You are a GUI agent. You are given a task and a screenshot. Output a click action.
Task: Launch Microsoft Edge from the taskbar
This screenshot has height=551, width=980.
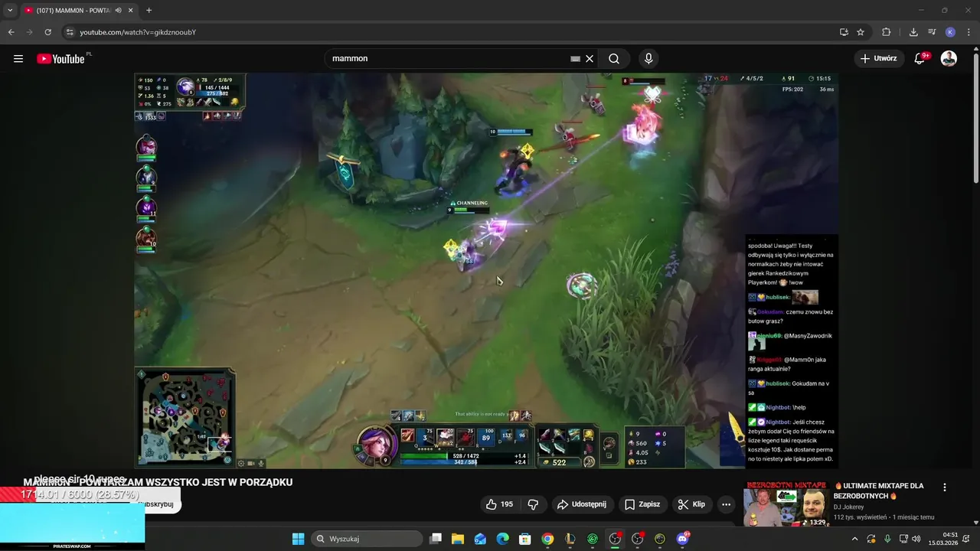[502, 539]
